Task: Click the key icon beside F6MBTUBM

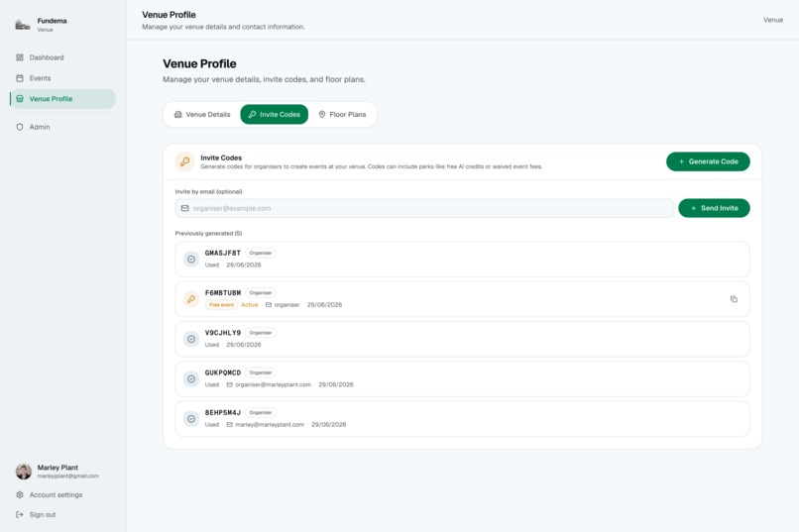Action: click(191, 299)
